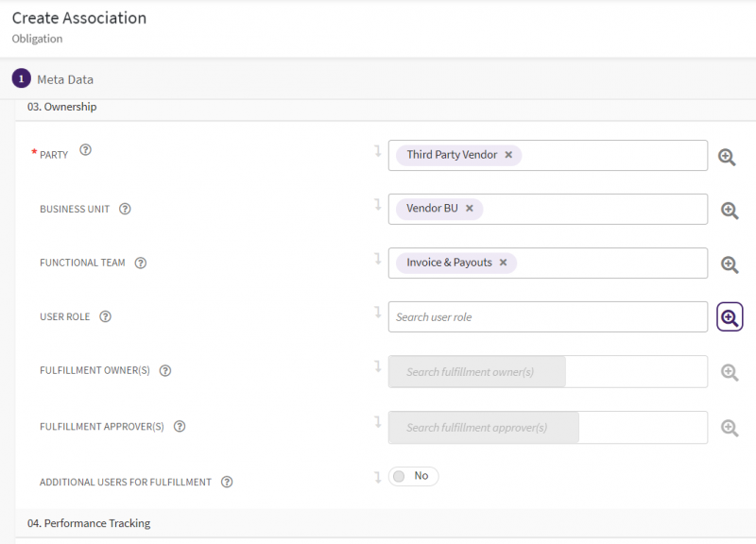Click help icon beside Functional Team label
The height and width of the screenshot is (544, 756).
(141, 263)
